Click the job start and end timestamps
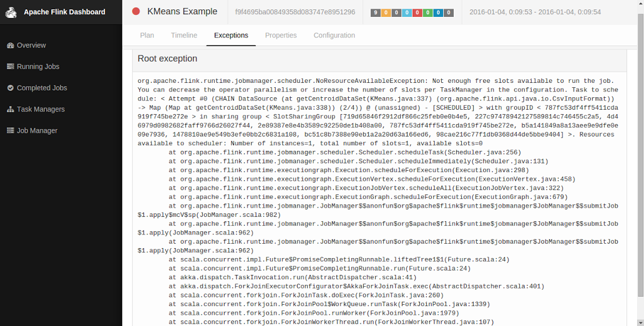 click(535, 12)
